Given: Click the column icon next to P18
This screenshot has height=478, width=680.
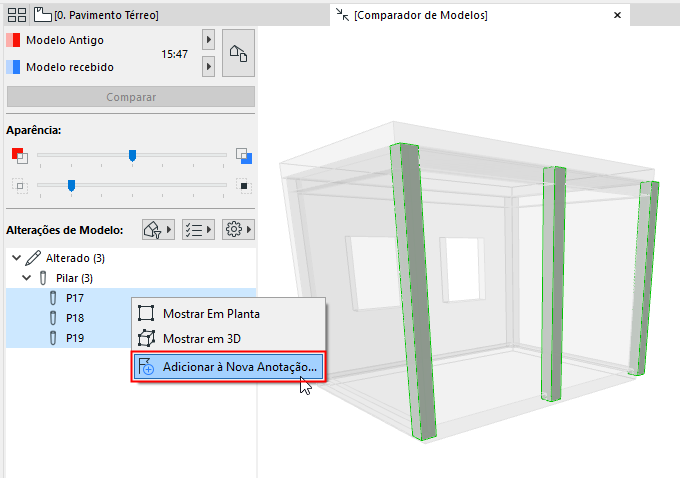Looking at the screenshot, I should [53, 318].
